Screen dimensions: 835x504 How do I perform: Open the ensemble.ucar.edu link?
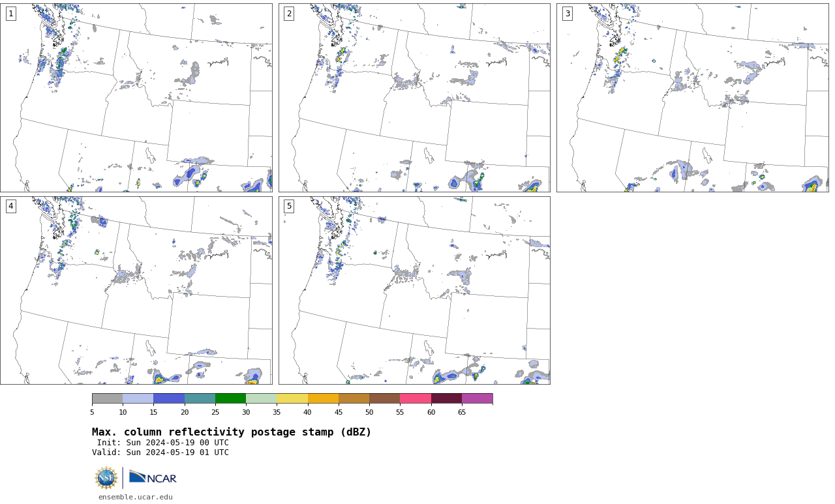click(x=136, y=497)
